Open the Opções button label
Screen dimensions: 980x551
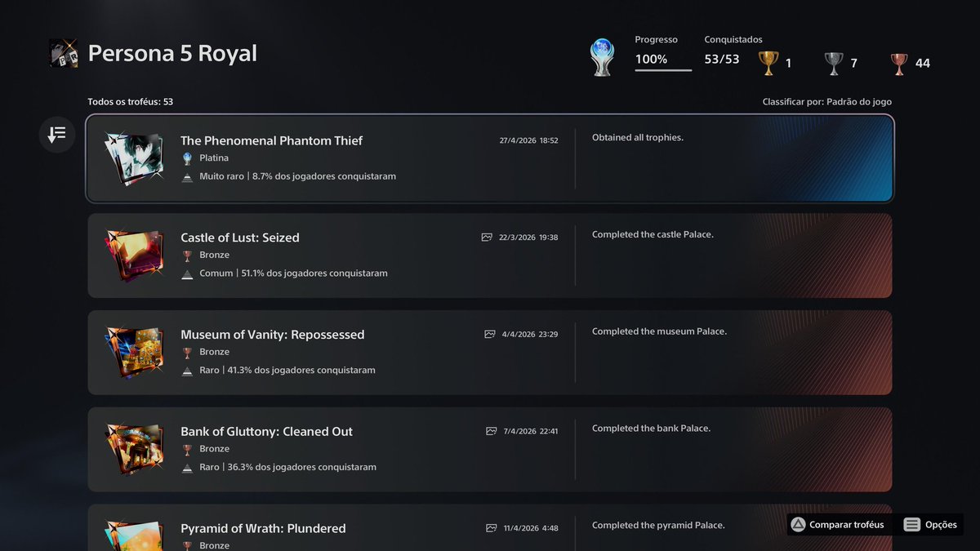click(941, 525)
